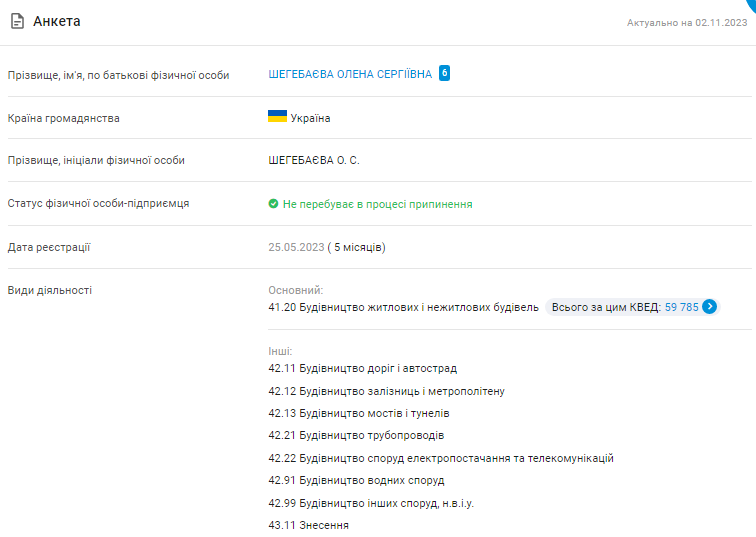Select activity 42.13 Будівництво мостів і тунелів
The height and width of the screenshot is (537, 756).
[x=359, y=413]
